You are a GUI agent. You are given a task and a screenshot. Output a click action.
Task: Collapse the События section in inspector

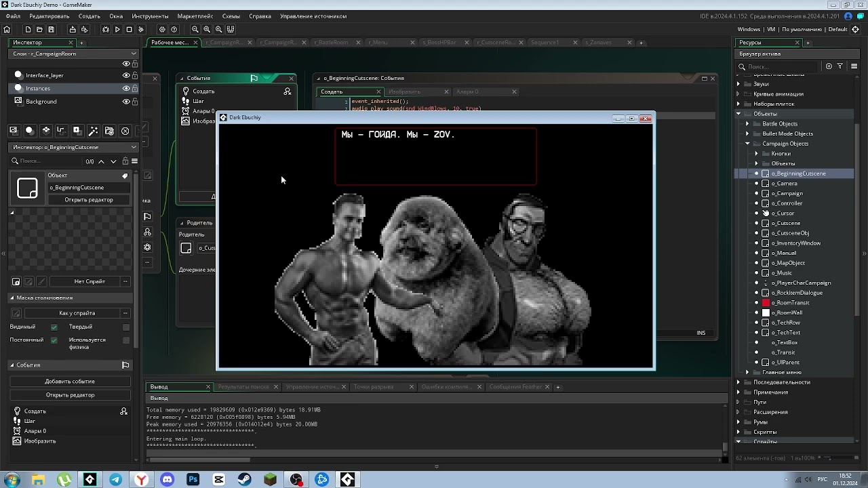(12, 365)
